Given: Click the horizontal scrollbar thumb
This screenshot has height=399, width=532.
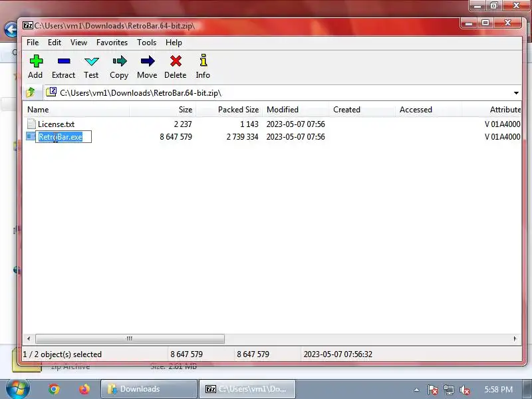Looking at the screenshot, I should pyautogui.click(x=130, y=338).
